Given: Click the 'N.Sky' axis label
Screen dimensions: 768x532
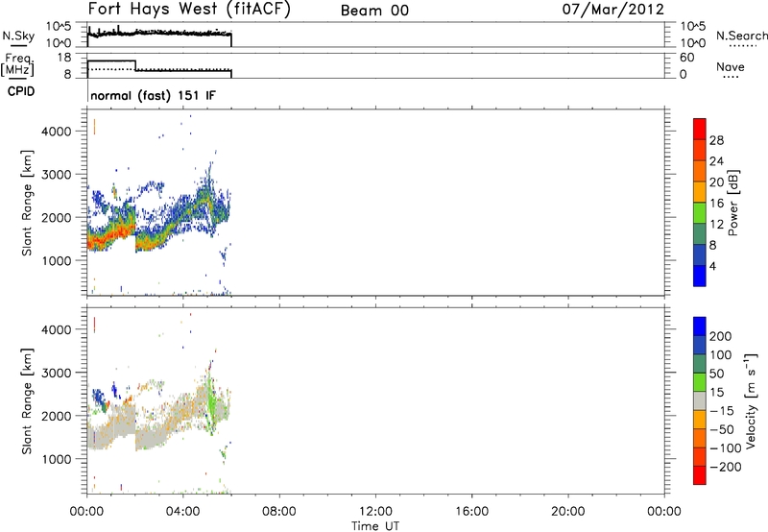Looking at the screenshot, I should coord(18,36).
